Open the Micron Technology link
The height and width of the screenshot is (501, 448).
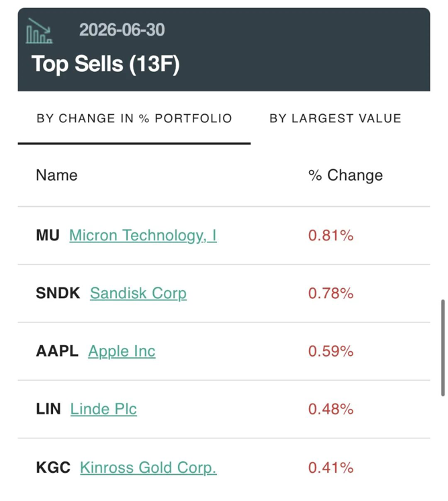pos(143,236)
